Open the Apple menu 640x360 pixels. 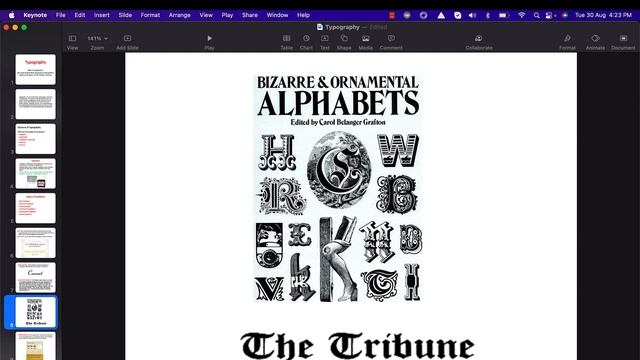pyautogui.click(x=12, y=15)
